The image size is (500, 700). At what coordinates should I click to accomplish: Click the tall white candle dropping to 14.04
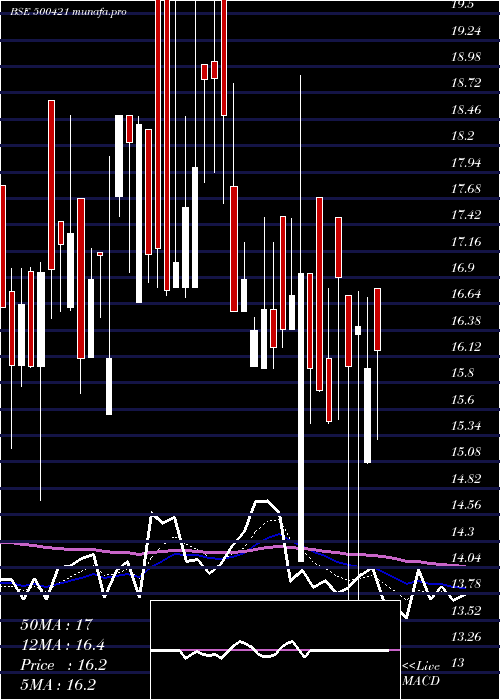(301, 417)
